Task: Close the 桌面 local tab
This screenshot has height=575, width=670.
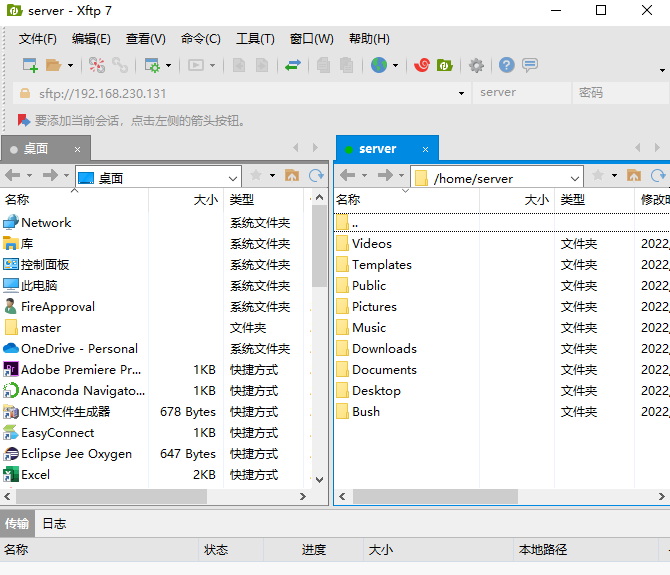Action: [x=77, y=150]
